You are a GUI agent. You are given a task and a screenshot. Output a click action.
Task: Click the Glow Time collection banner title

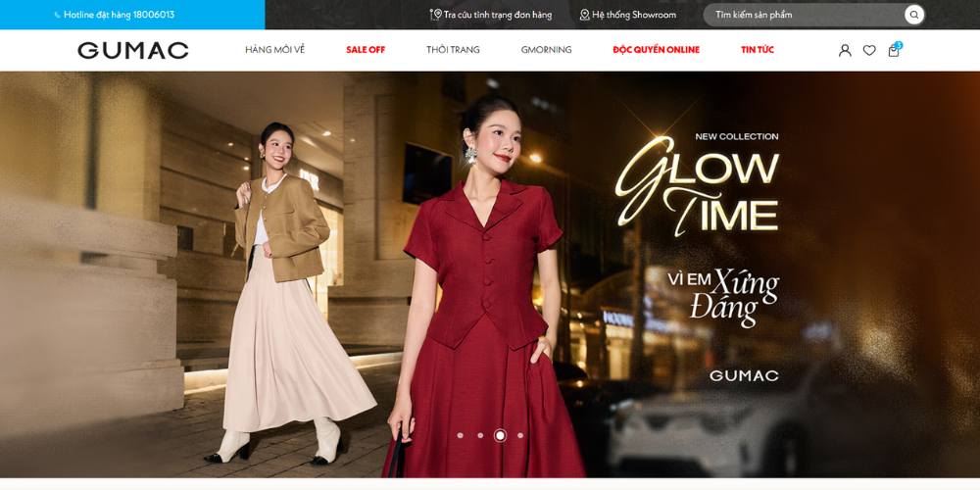click(x=698, y=186)
